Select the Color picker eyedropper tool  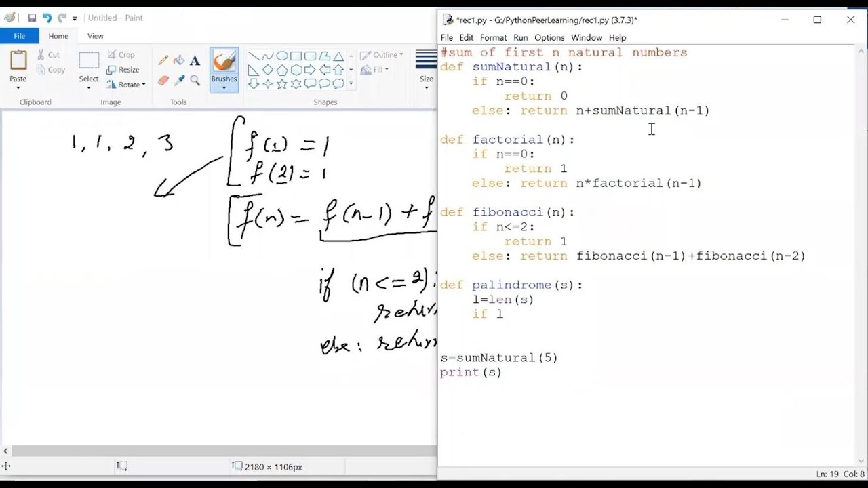(179, 80)
